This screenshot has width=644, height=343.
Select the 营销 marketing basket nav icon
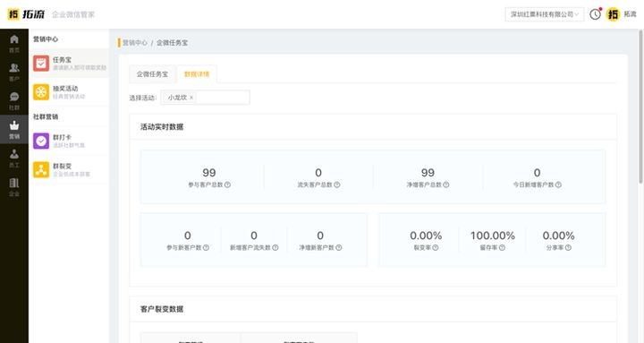(14, 125)
